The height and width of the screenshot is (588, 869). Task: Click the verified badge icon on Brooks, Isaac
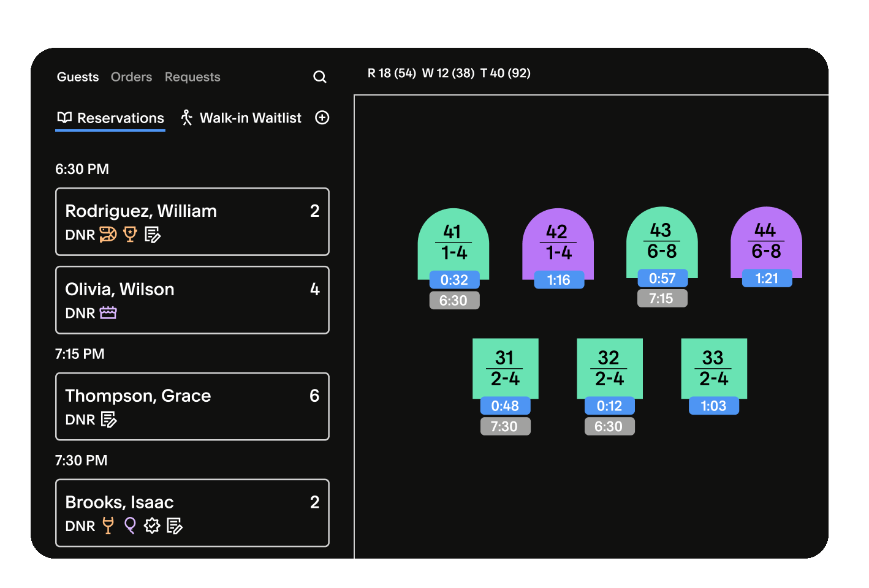point(152,526)
